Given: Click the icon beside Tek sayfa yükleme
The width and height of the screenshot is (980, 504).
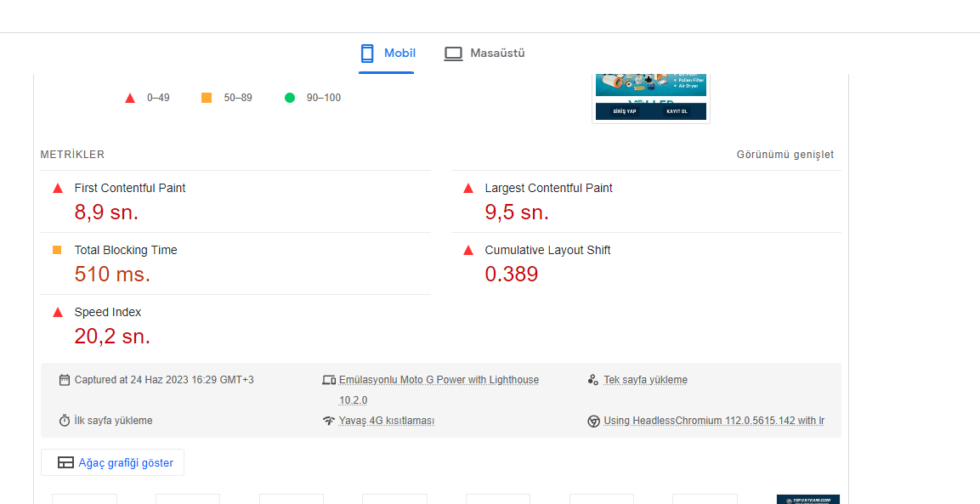Looking at the screenshot, I should tap(593, 380).
